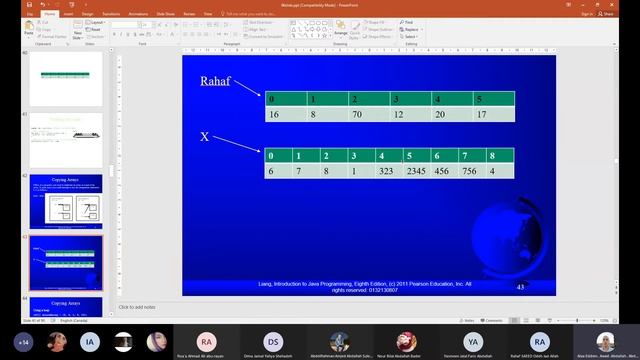Switch to the View tab
Image resolution: width=640 pixels, height=360 pixels.
[208, 14]
